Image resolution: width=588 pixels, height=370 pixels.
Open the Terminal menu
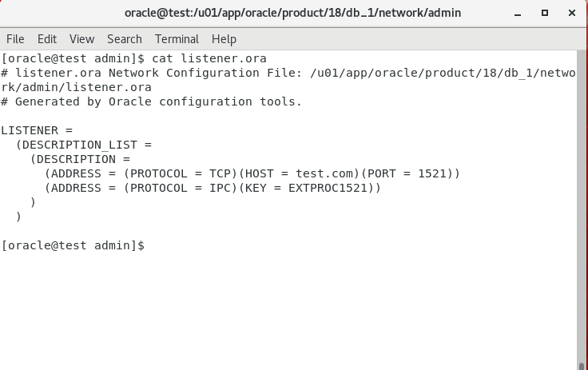coord(177,39)
